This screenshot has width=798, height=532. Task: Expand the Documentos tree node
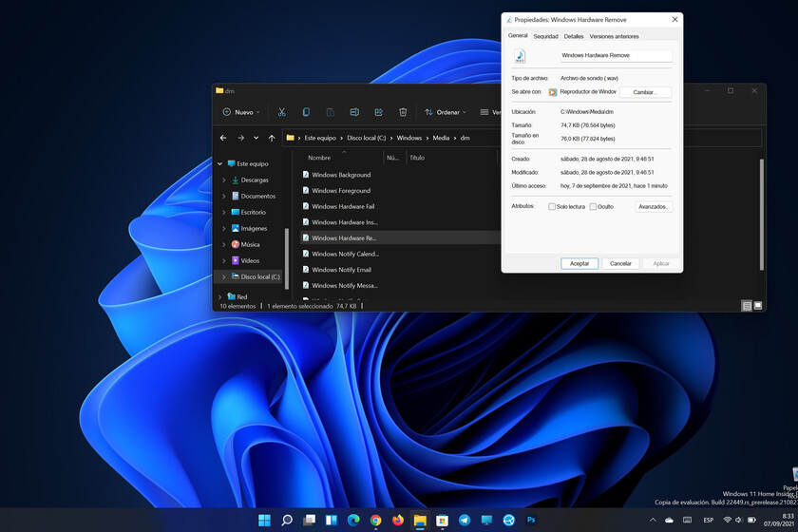[224, 196]
